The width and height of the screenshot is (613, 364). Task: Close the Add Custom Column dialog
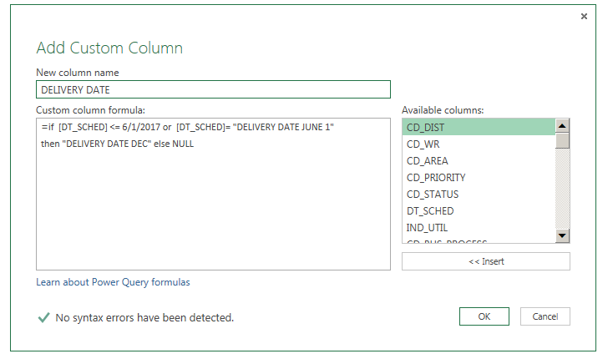[584, 16]
